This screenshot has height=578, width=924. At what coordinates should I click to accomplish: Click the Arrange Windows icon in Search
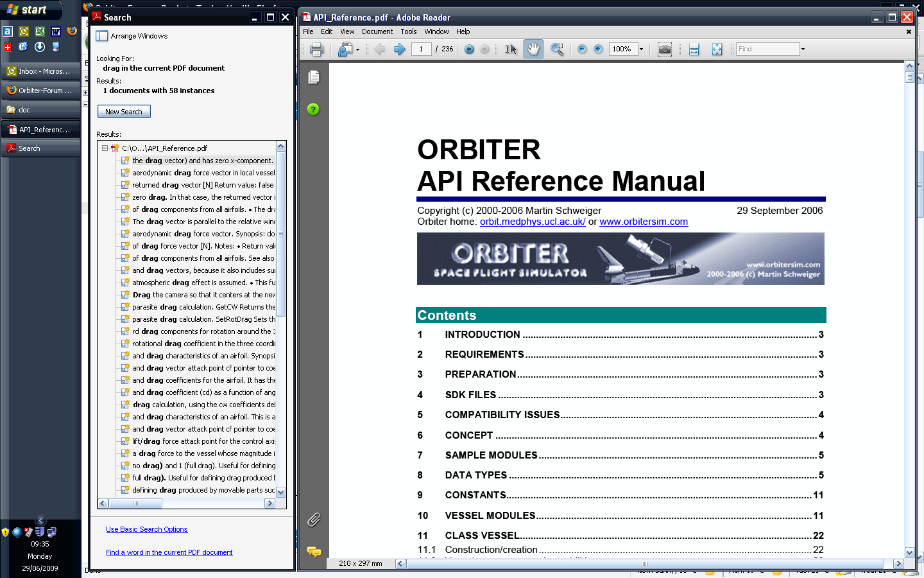click(x=101, y=36)
